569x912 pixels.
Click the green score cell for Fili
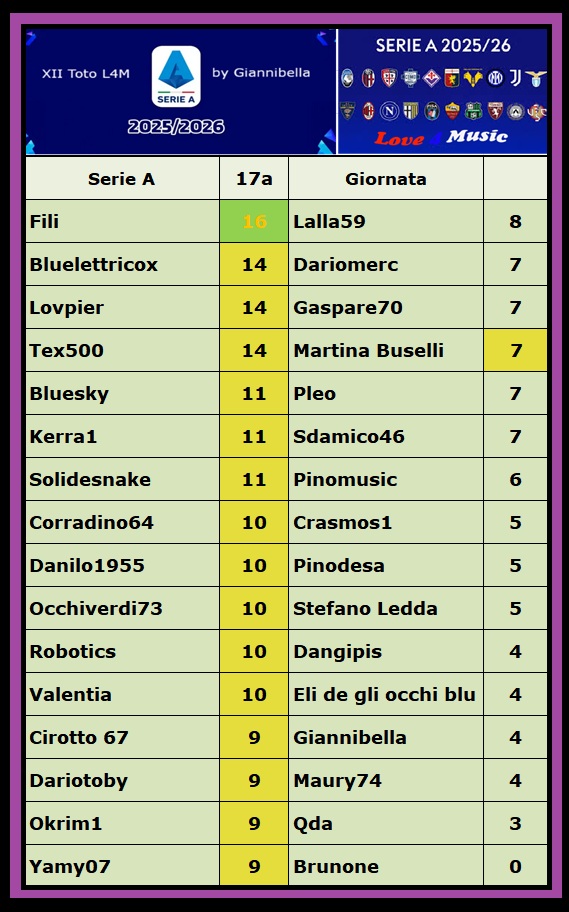[x=254, y=222]
